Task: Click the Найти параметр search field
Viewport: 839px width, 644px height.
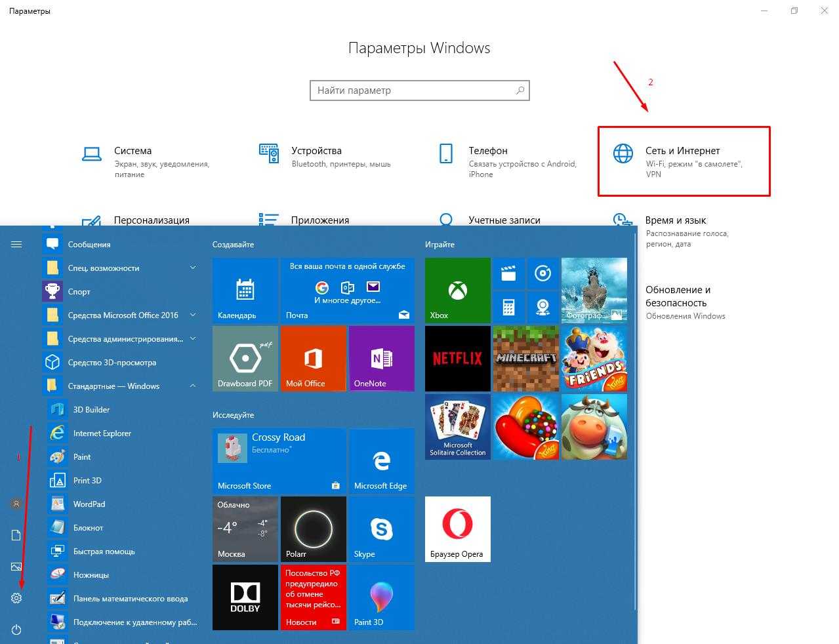Action: [x=413, y=91]
